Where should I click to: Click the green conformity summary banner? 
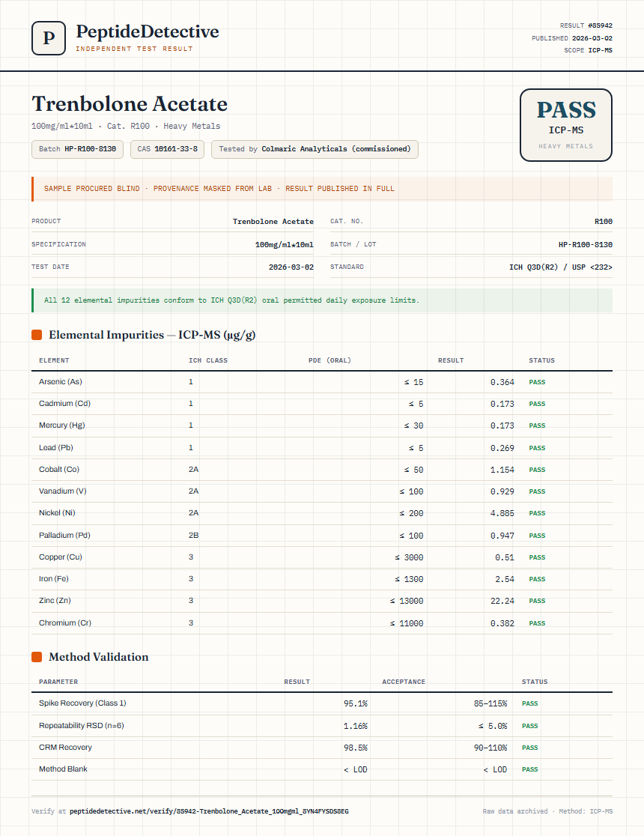[322, 300]
